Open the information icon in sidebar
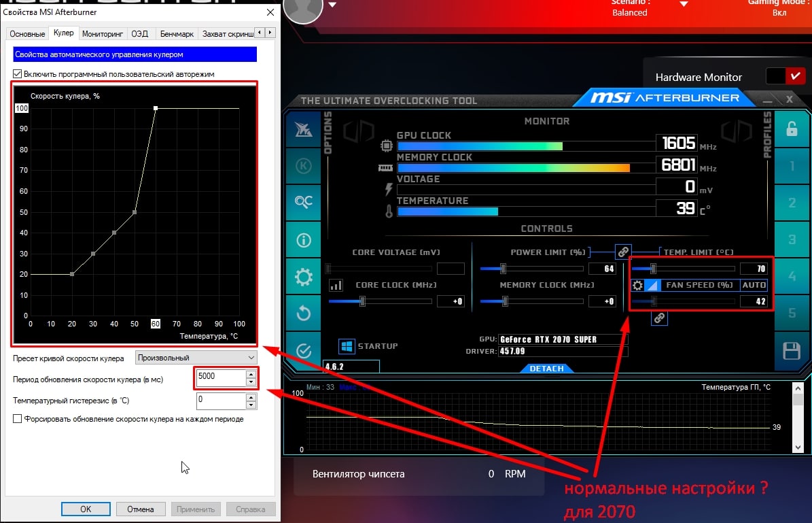 point(304,240)
